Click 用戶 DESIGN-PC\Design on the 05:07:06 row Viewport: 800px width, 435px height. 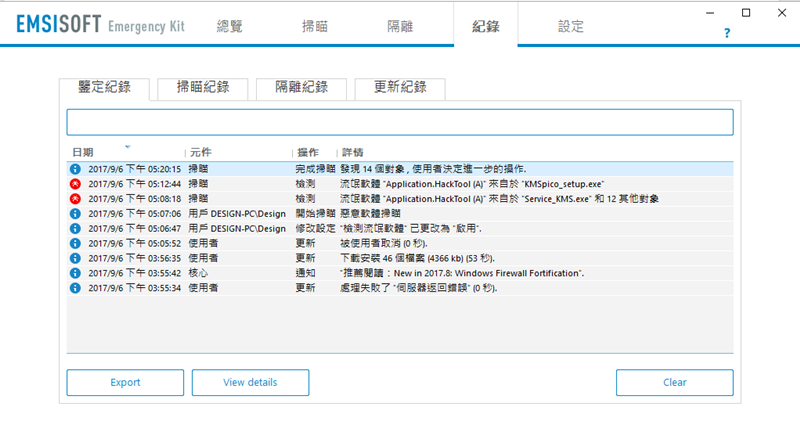click(237, 214)
